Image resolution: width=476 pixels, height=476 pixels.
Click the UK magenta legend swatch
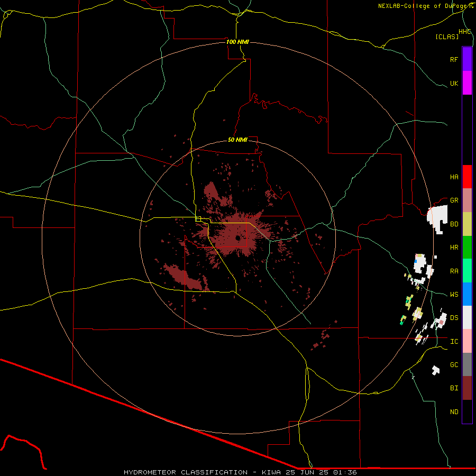467,83
